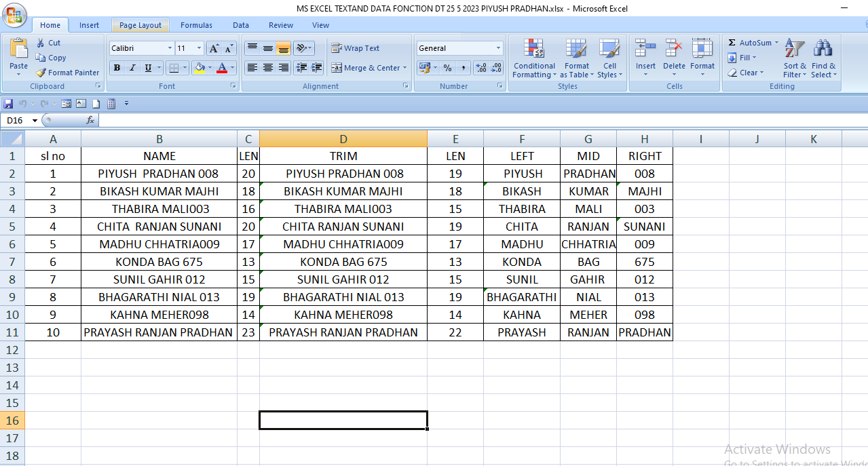Switch to the Formulas ribbon tab

pyautogui.click(x=196, y=25)
